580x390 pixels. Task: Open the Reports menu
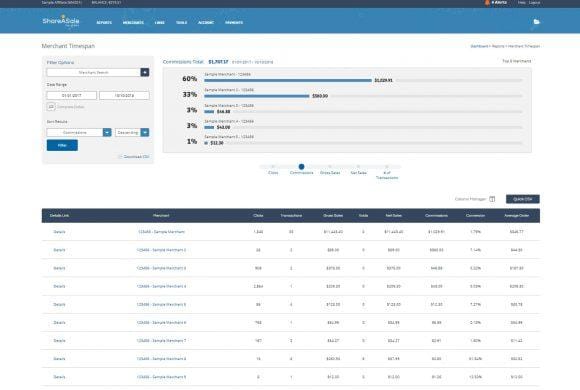tap(104, 23)
